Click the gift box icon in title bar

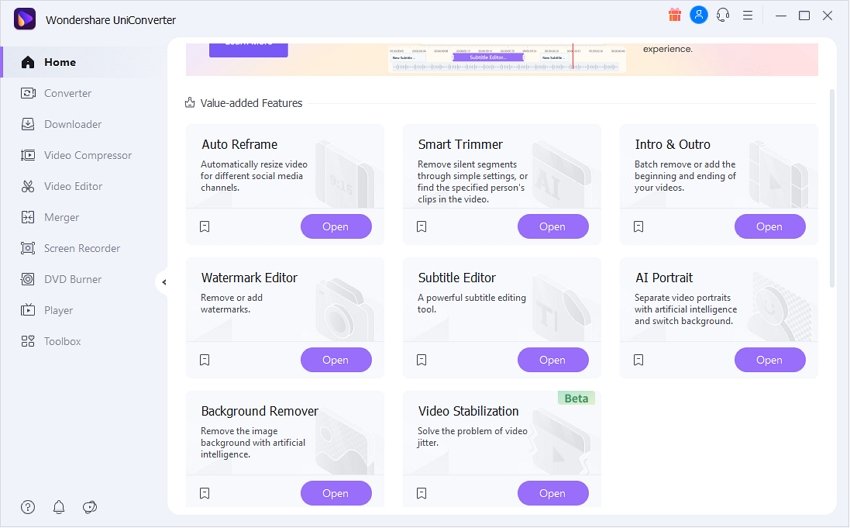pyautogui.click(x=673, y=15)
